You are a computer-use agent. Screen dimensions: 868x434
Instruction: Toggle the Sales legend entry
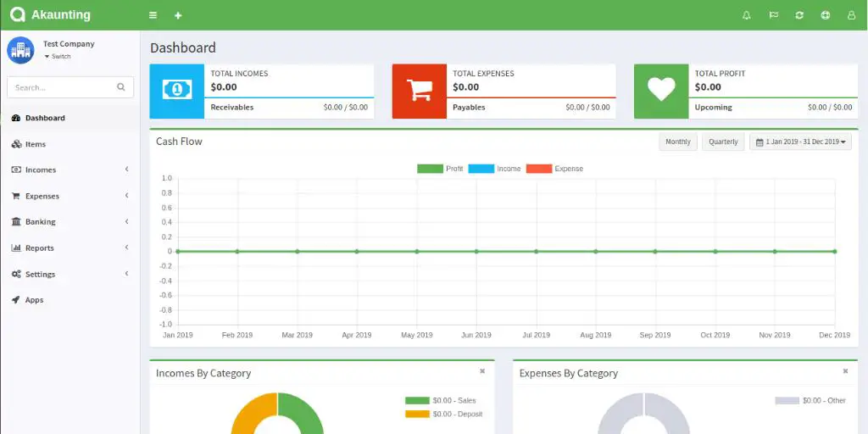click(440, 400)
